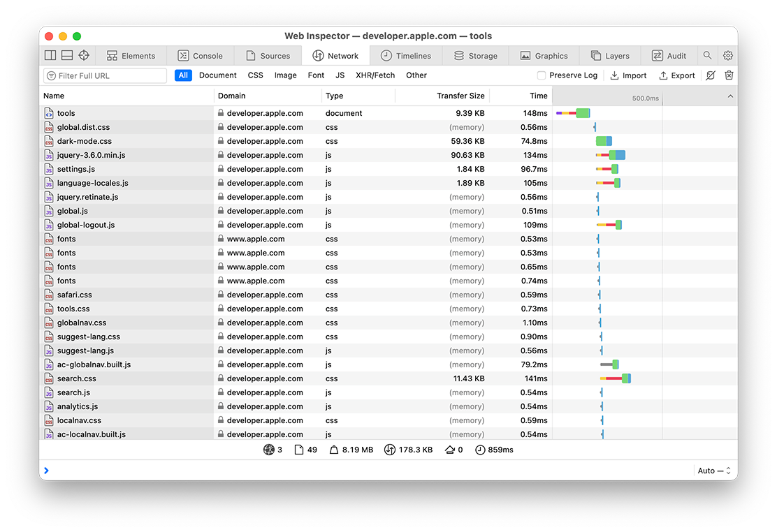Focus the Filter Full URL field
The height and width of the screenshot is (532, 777).
click(108, 75)
